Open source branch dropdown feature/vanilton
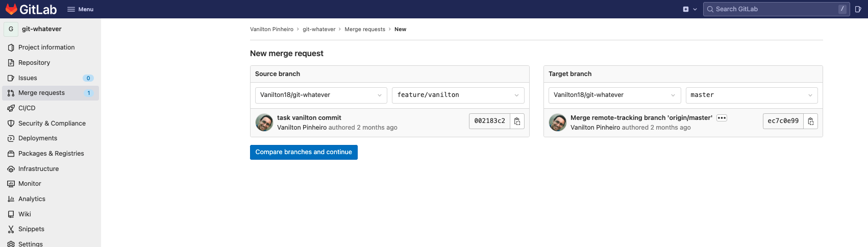The width and height of the screenshot is (868, 247). tap(458, 95)
